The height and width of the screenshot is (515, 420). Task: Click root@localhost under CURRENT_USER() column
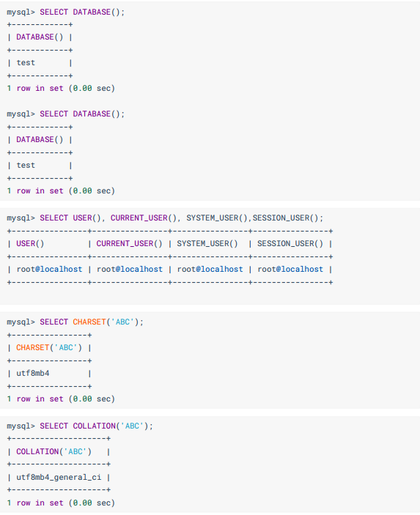pyautogui.click(x=130, y=270)
